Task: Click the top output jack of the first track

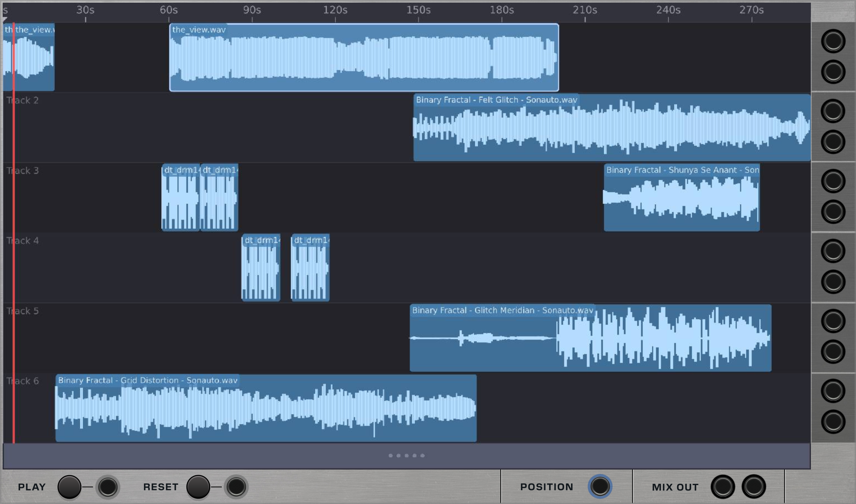Action: (833, 41)
